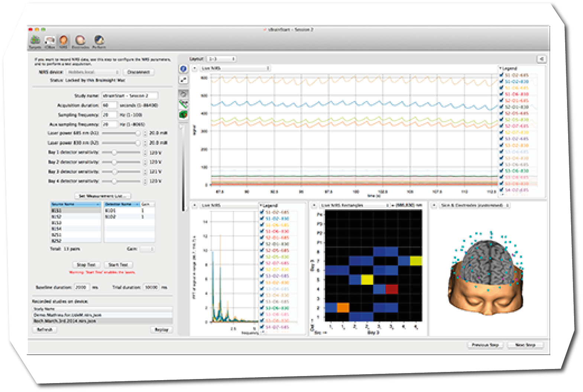Screen dimensions: 583x392
Task: Open the Layout dropdown
Action: tap(221, 59)
